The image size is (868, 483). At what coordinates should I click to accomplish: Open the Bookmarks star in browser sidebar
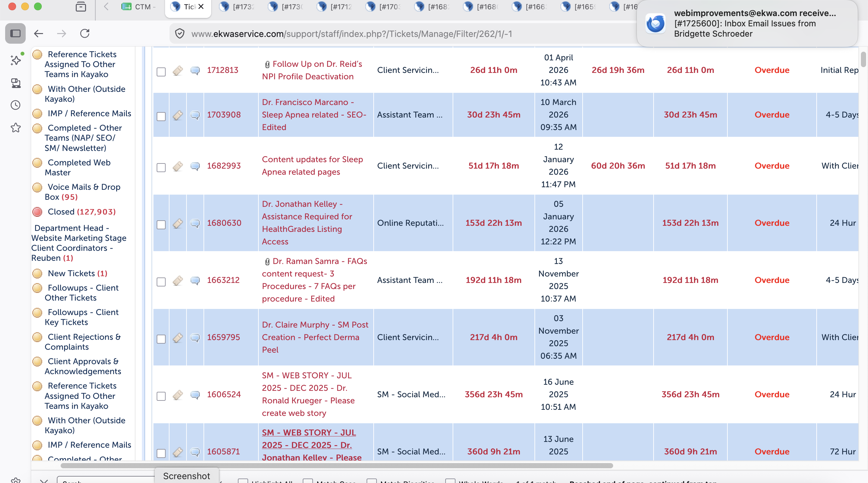pos(15,128)
